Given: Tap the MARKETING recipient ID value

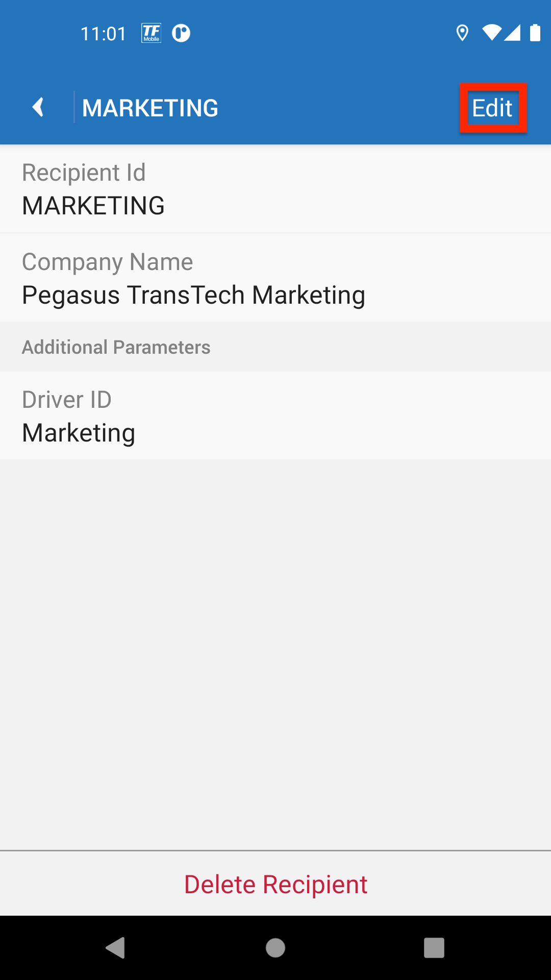Looking at the screenshot, I should coord(93,206).
